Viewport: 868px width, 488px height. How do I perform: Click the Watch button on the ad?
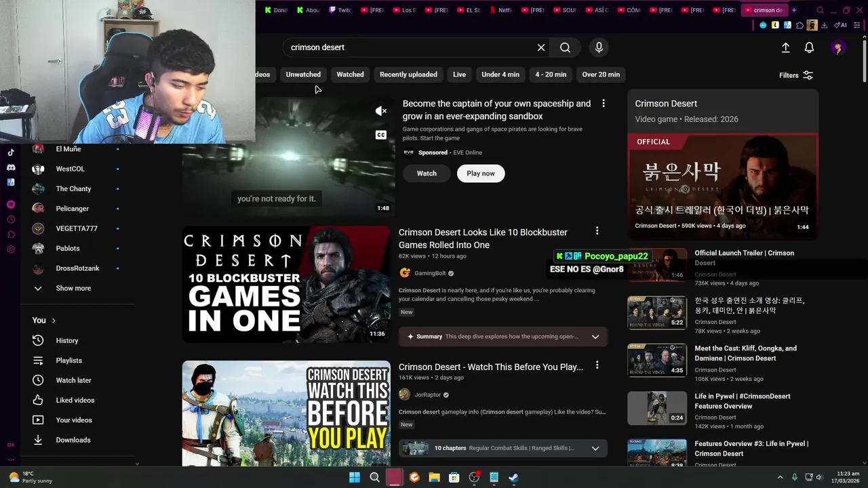[427, 174]
